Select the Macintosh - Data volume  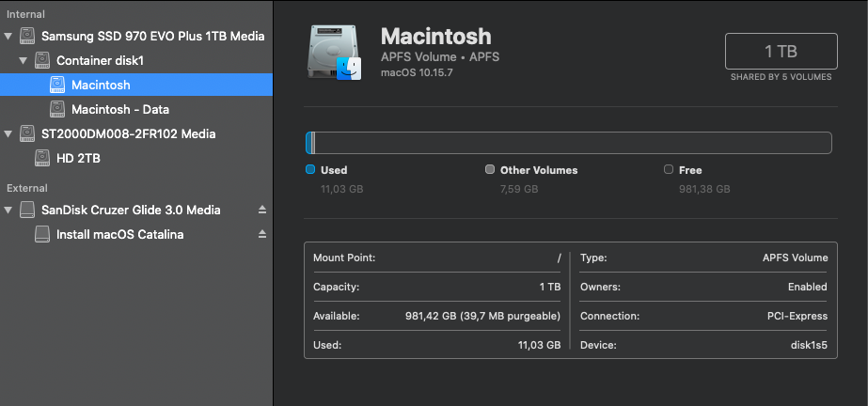point(136,109)
